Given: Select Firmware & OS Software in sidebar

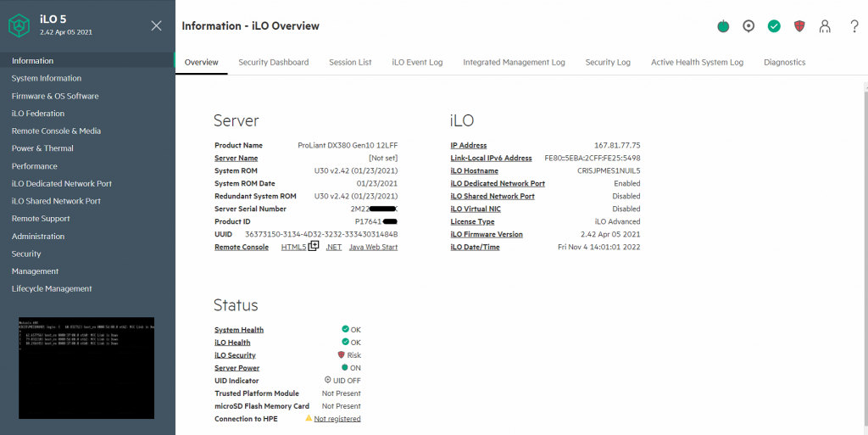Looking at the screenshot, I should (x=55, y=96).
